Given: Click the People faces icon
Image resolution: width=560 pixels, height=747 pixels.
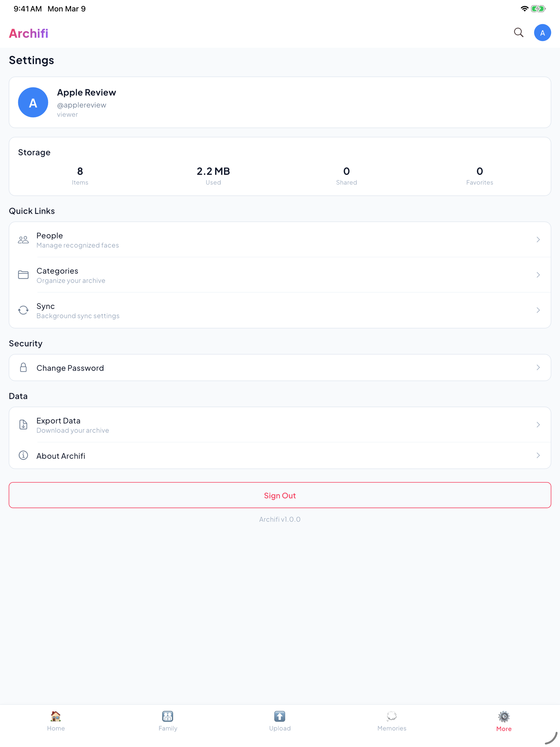Looking at the screenshot, I should [23, 240].
